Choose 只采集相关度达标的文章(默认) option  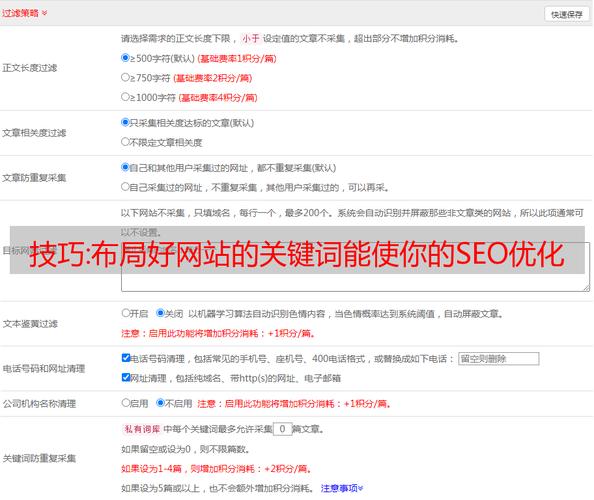pos(125,122)
